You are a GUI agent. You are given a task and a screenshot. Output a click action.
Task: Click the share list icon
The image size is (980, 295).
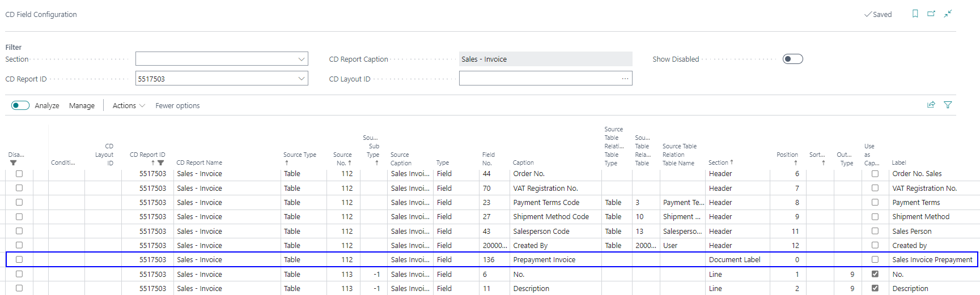click(x=931, y=105)
